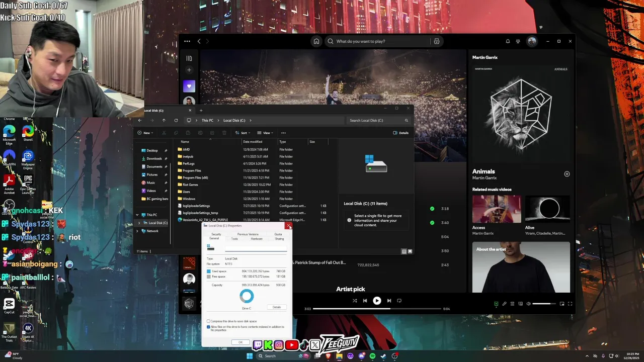Adjust the Spotify volume slider
Screen dimensions: 644x362
543,304
